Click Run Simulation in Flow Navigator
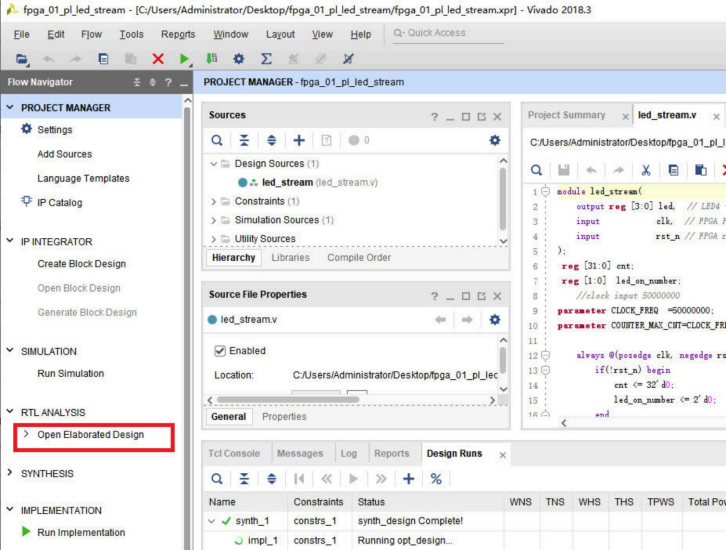The image size is (726, 550). click(70, 374)
